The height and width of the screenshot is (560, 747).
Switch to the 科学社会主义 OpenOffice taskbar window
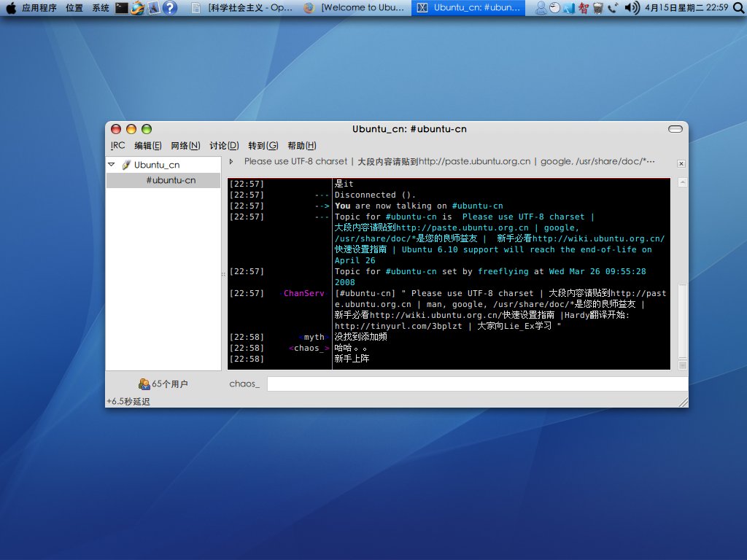tap(242, 7)
